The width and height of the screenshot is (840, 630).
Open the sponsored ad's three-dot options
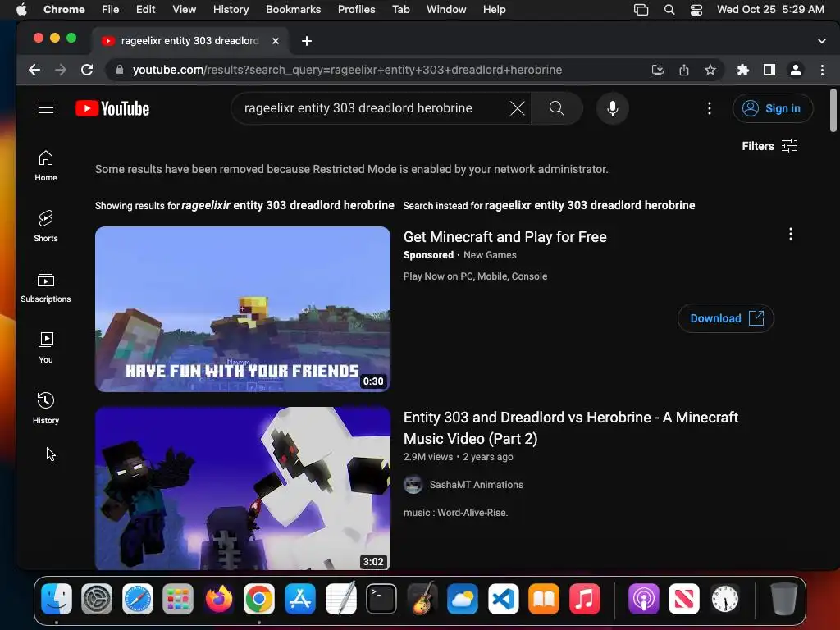click(790, 234)
